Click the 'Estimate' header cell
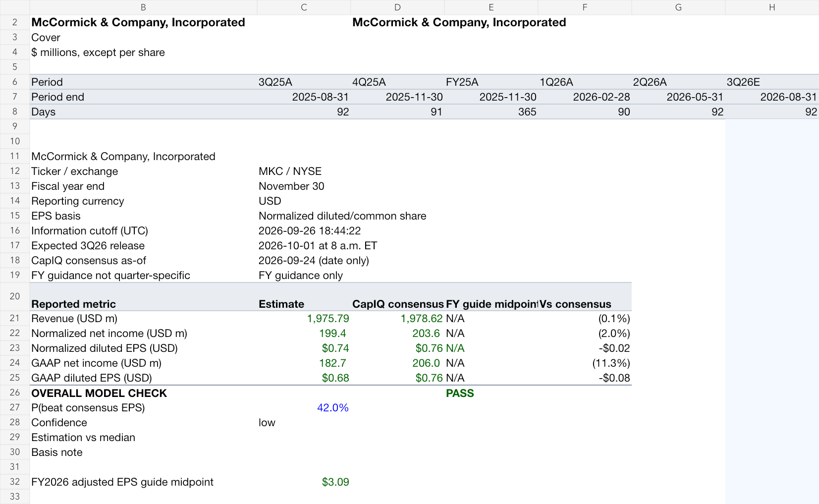 pos(304,297)
